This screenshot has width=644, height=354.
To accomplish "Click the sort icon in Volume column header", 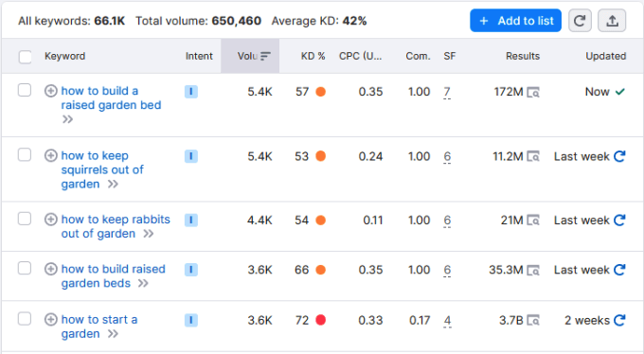I will click(x=265, y=56).
